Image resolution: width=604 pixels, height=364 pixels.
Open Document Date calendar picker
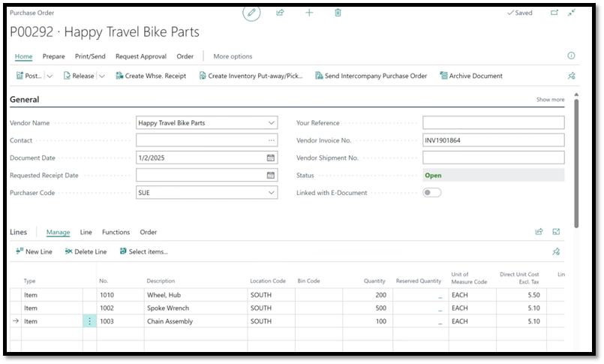(271, 158)
